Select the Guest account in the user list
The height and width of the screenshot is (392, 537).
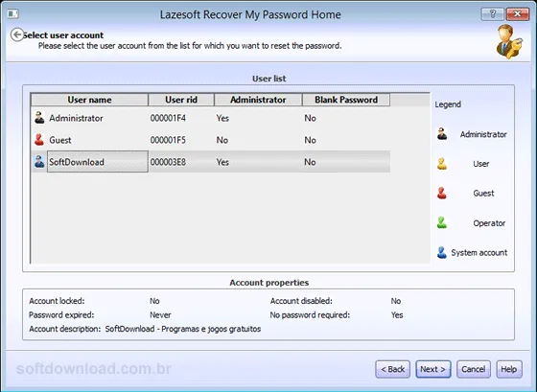point(210,140)
